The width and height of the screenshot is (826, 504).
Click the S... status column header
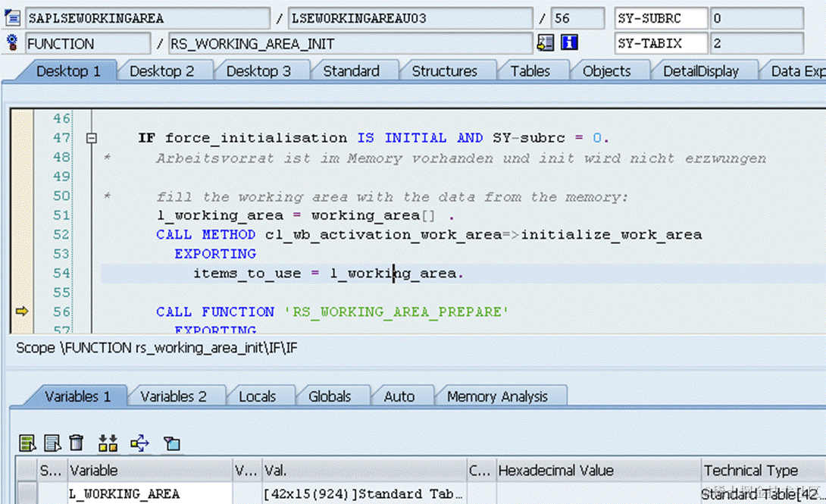click(x=52, y=471)
